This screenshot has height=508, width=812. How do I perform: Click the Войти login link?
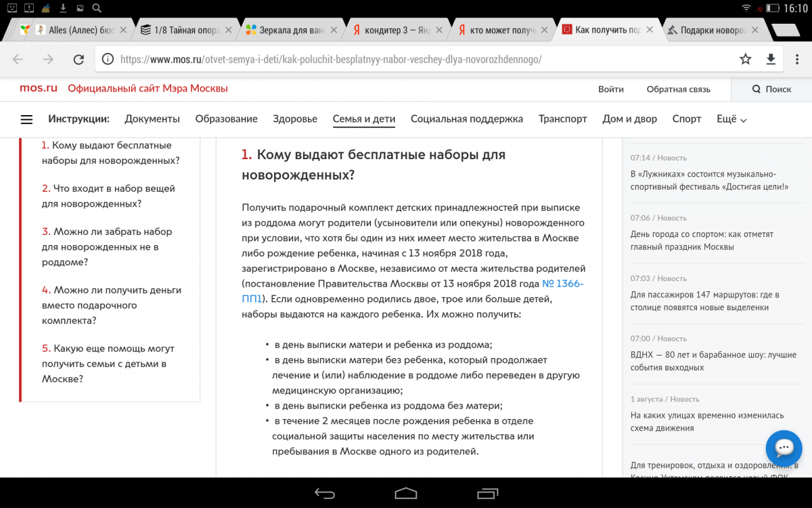[611, 89]
